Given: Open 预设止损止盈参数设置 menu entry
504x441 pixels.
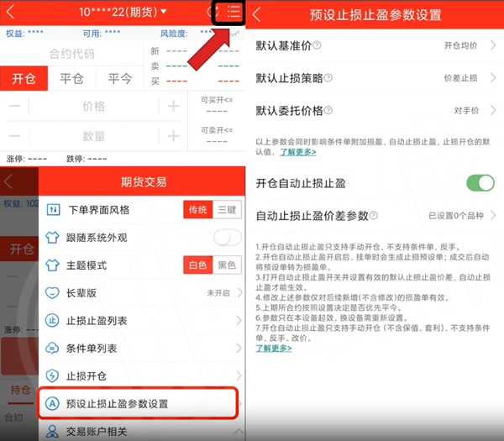Looking at the screenshot, I should click(139, 404).
